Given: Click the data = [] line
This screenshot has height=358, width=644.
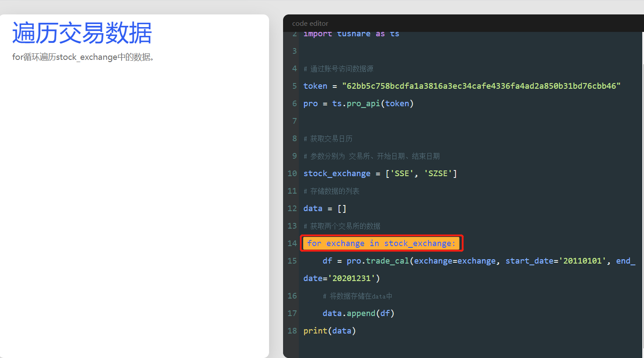Looking at the screenshot, I should [x=325, y=209].
